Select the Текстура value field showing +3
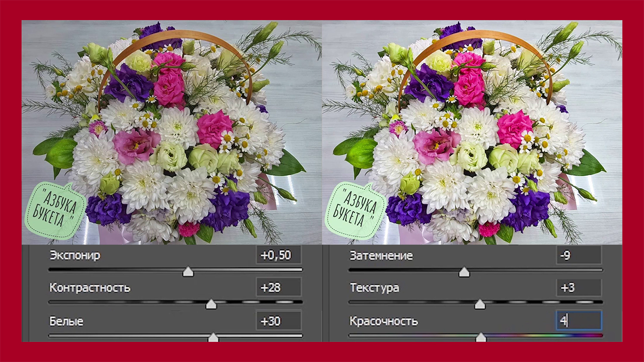Viewport: 644px width, 362px height. click(579, 287)
